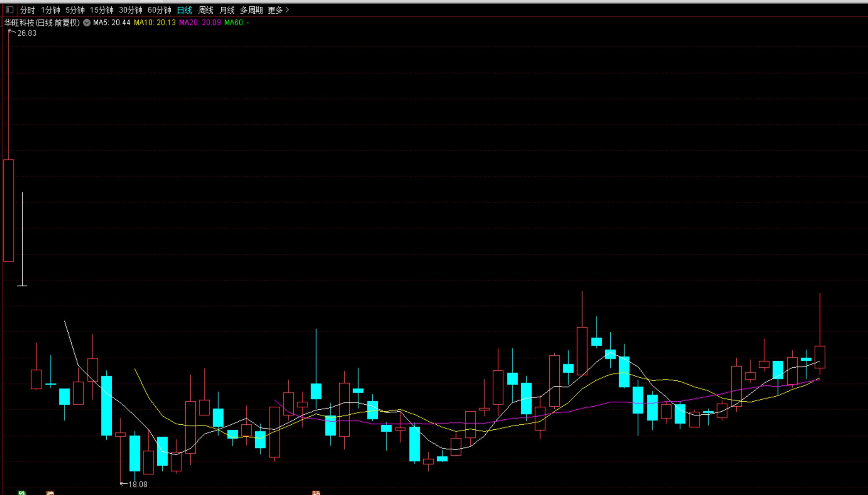
Task: Switch to 月线 monthly chart
Action: (x=227, y=10)
